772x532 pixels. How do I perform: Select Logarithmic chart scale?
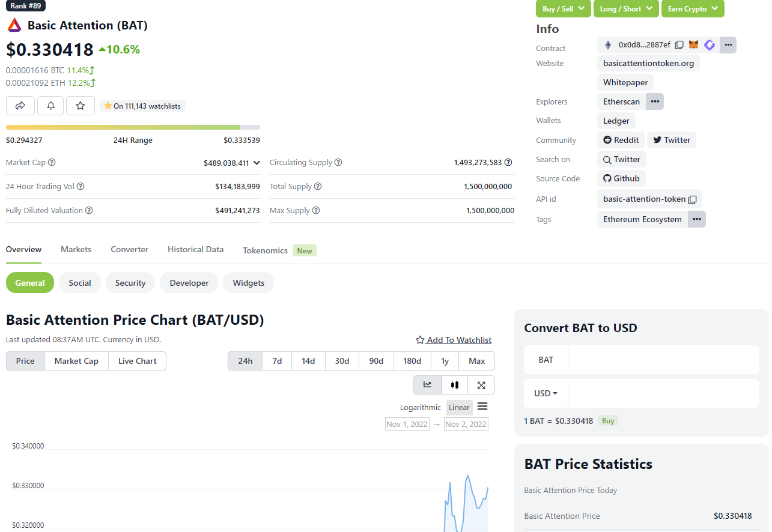point(421,408)
